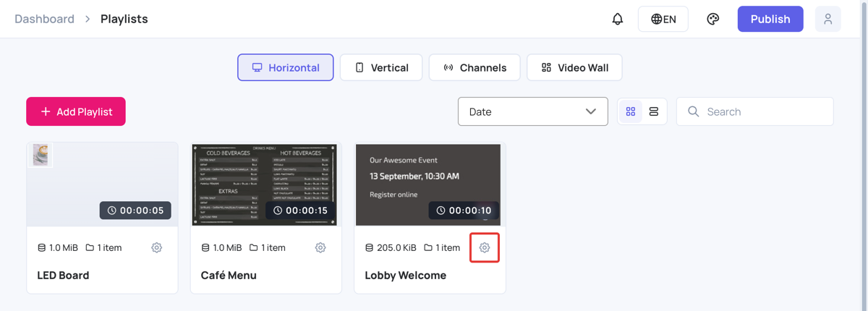Click the Playlists breadcrumb
The width and height of the screenshot is (868, 311).
[x=124, y=19]
